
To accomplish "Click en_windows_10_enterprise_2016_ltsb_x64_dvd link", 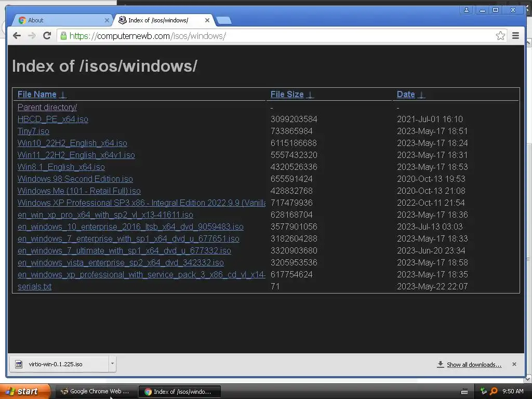I will coord(130,227).
